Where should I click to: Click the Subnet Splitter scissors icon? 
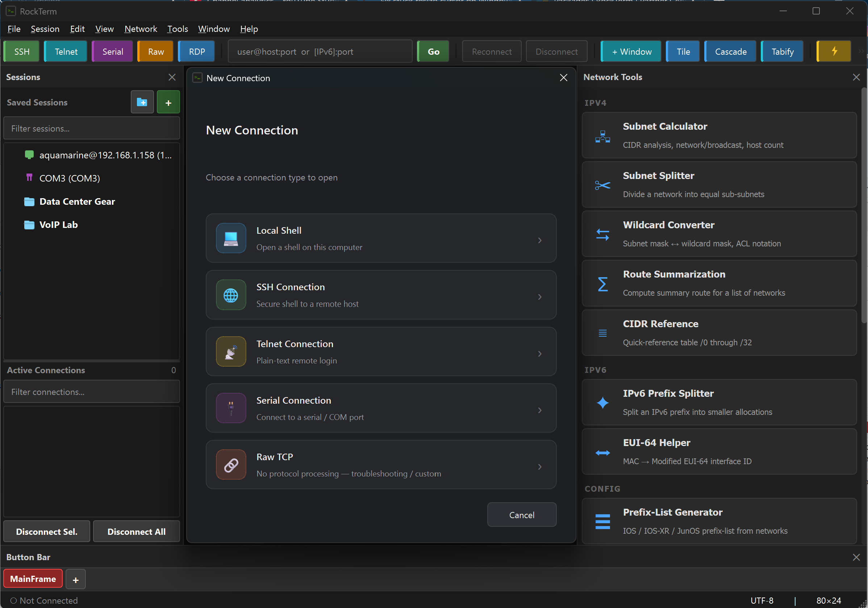[602, 185]
